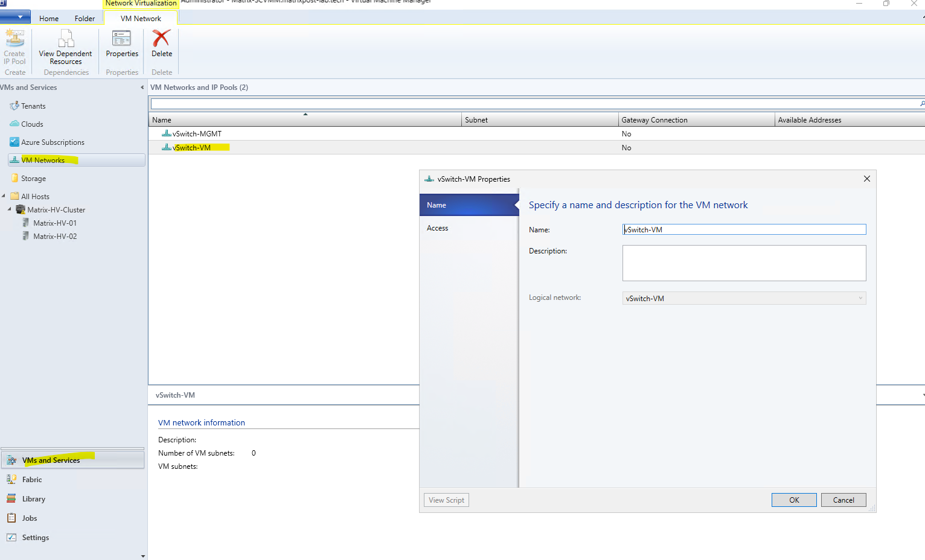The image size is (925, 560).
Task: Select the VM Network ribbon tab
Action: (141, 18)
